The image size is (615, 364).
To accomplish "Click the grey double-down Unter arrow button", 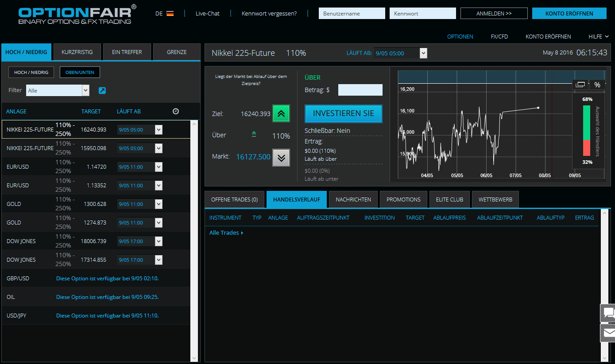I will pyautogui.click(x=281, y=157).
